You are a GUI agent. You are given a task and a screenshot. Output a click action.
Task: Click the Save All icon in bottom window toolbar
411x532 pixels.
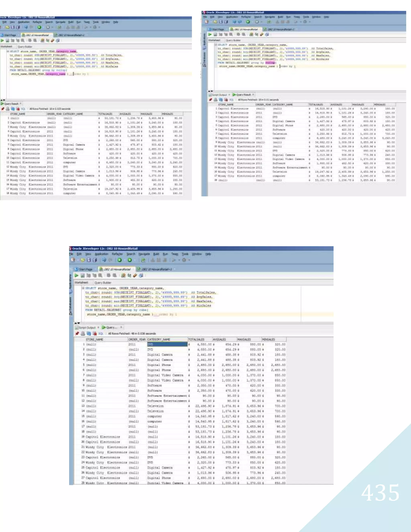[95, 260]
